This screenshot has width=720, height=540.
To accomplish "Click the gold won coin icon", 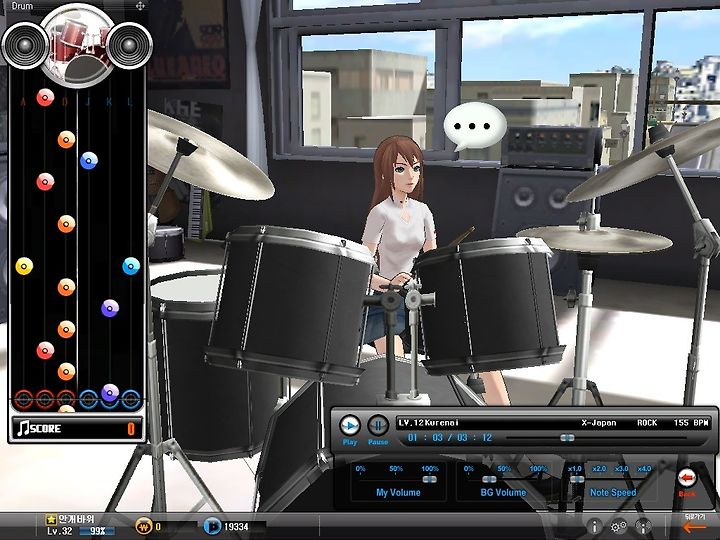I will [x=143, y=526].
